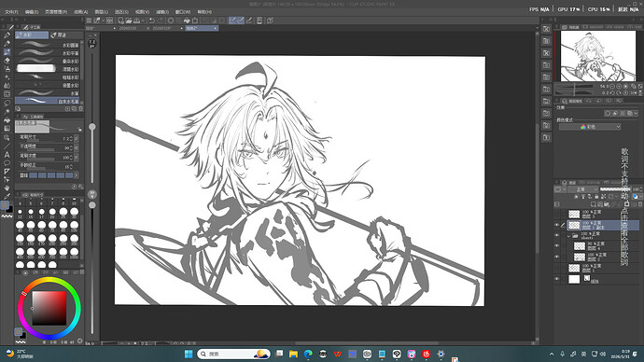The height and width of the screenshot is (362, 644).
Task: Open WPS Office from taskbar
Action: click(x=338, y=354)
